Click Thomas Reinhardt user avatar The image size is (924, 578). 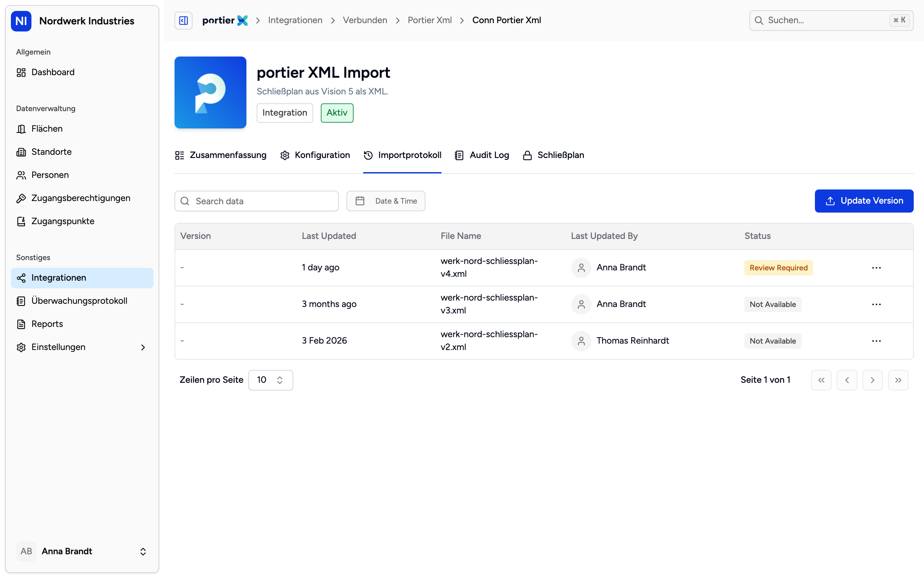pos(581,341)
